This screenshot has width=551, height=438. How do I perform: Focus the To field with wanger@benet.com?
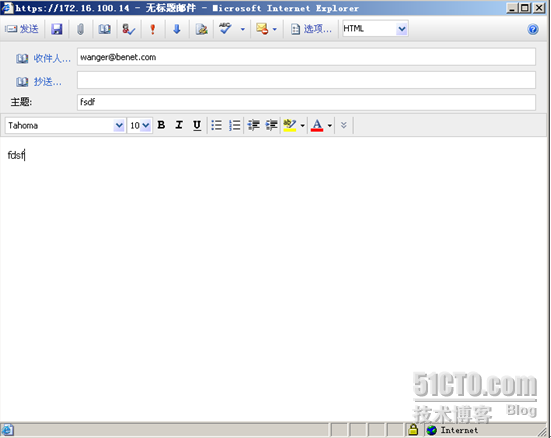point(306,57)
